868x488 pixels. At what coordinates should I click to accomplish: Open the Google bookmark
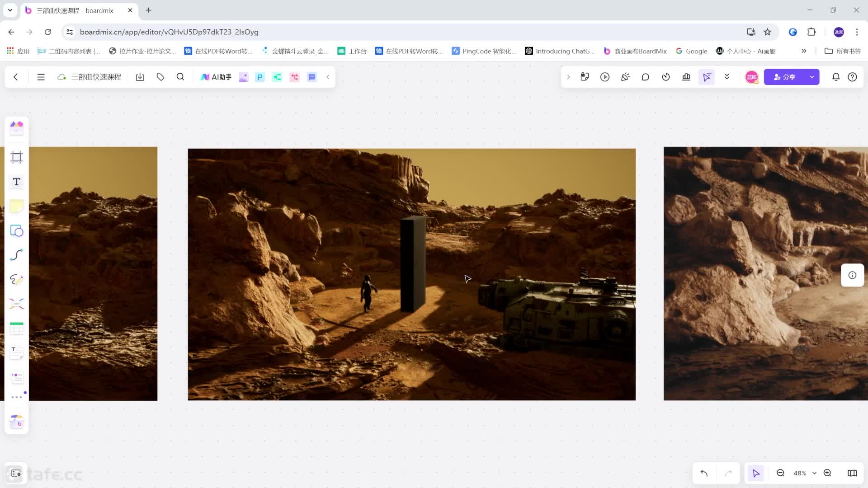click(x=692, y=51)
